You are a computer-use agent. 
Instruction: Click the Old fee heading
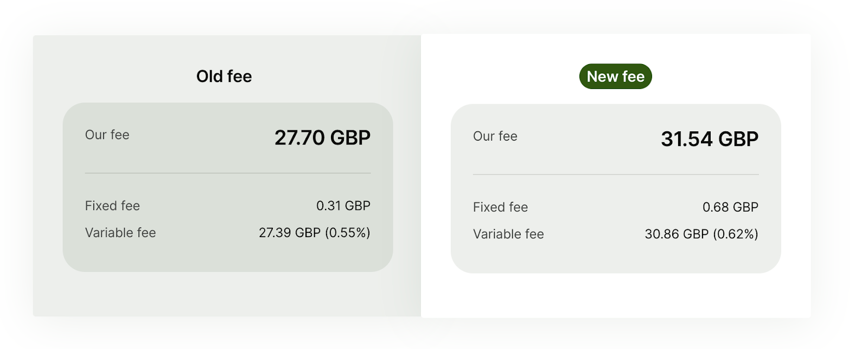point(224,77)
